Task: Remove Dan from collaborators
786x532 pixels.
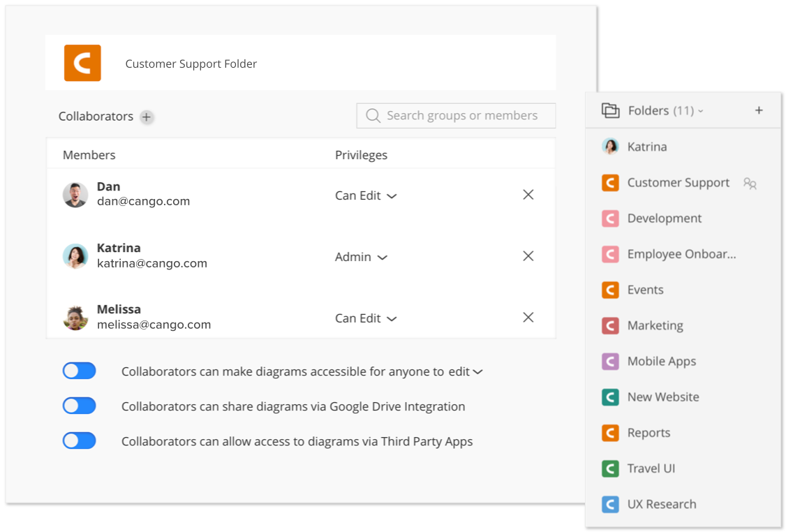Action: pyautogui.click(x=528, y=195)
